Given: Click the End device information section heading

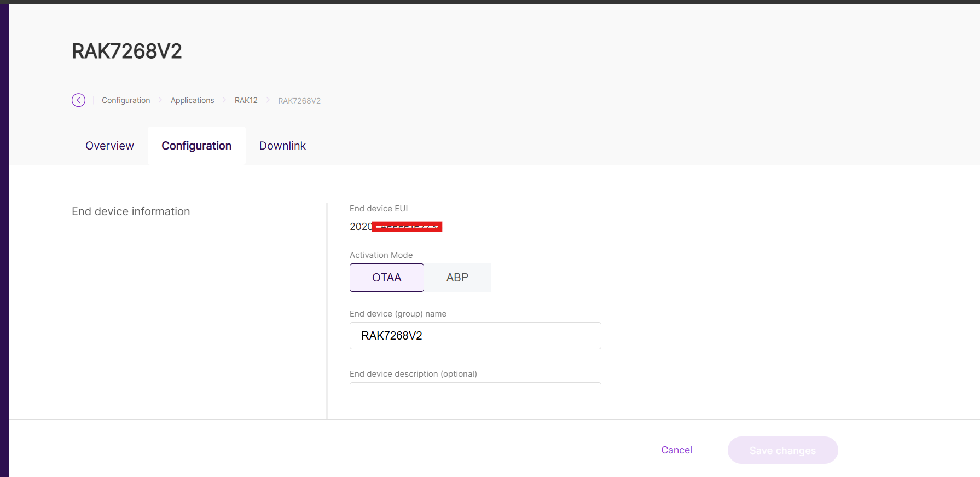Looking at the screenshot, I should 131,211.
